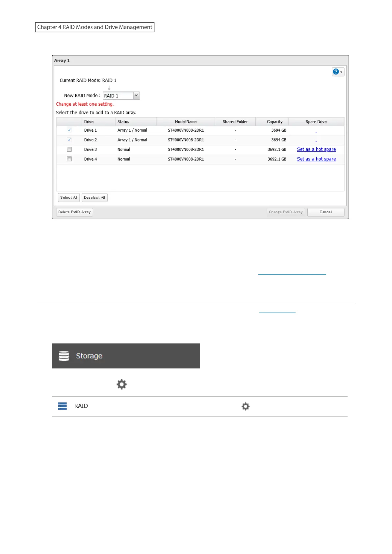Click the Deselect All button

tap(94, 197)
